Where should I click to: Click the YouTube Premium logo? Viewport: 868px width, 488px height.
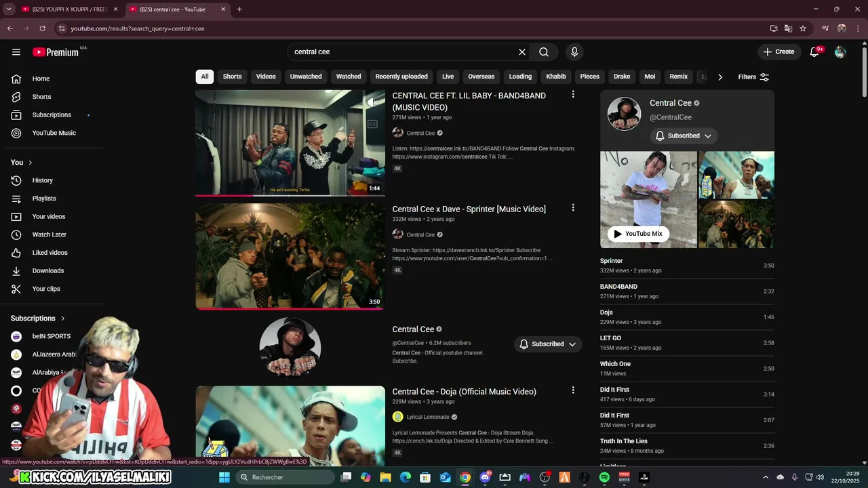pyautogui.click(x=56, y=52)
